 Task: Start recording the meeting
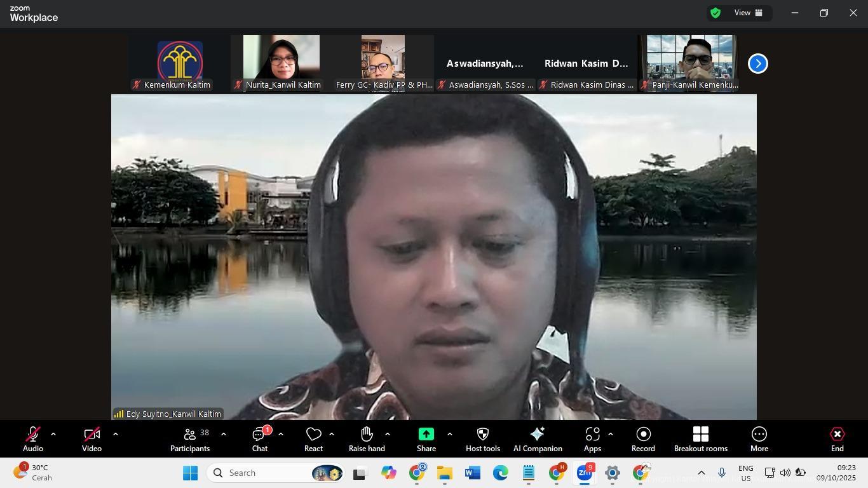643,439
